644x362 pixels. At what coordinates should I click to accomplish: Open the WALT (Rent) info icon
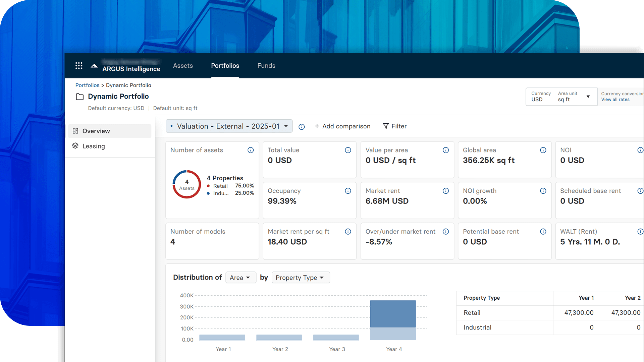click(641, 231)
